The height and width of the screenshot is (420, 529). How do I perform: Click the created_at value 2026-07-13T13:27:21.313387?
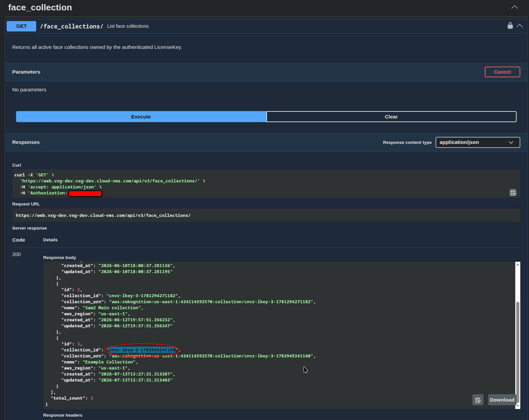136,374
